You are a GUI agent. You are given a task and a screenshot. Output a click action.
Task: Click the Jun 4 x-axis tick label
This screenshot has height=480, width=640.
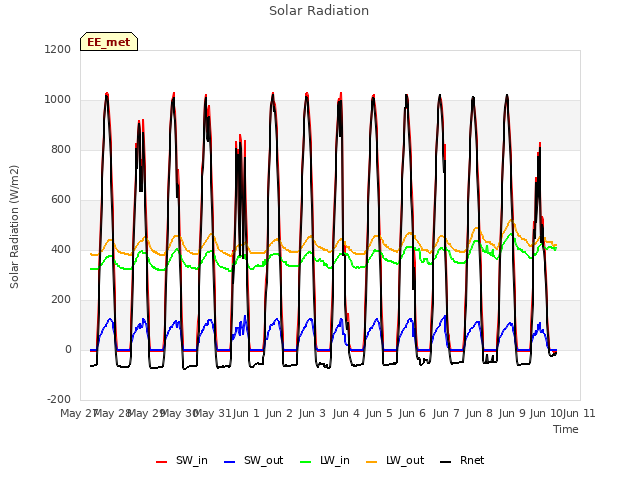pos(346,413)
